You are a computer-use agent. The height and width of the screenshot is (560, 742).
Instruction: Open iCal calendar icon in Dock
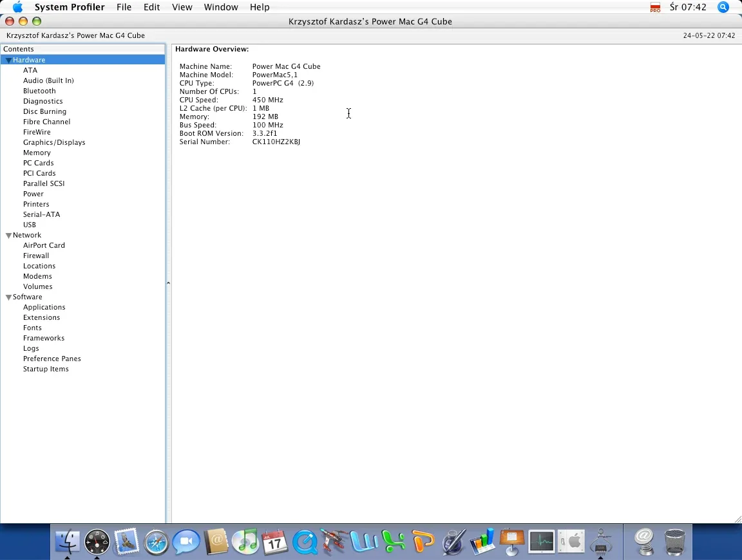point(275,541)
